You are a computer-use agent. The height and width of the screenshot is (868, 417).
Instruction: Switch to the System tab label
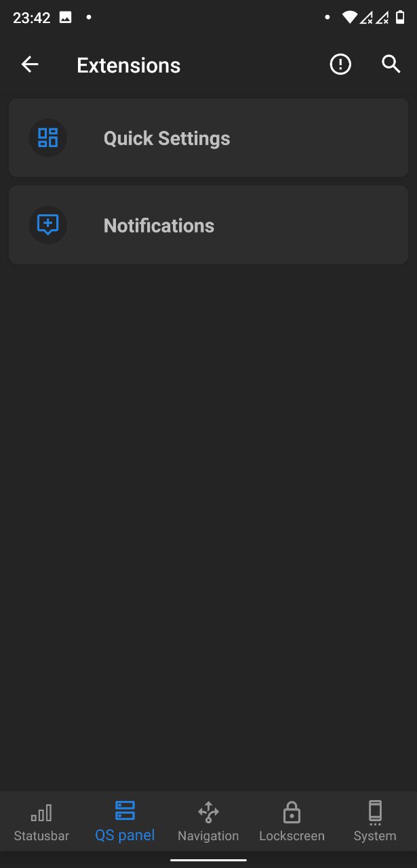click(375, 836)
